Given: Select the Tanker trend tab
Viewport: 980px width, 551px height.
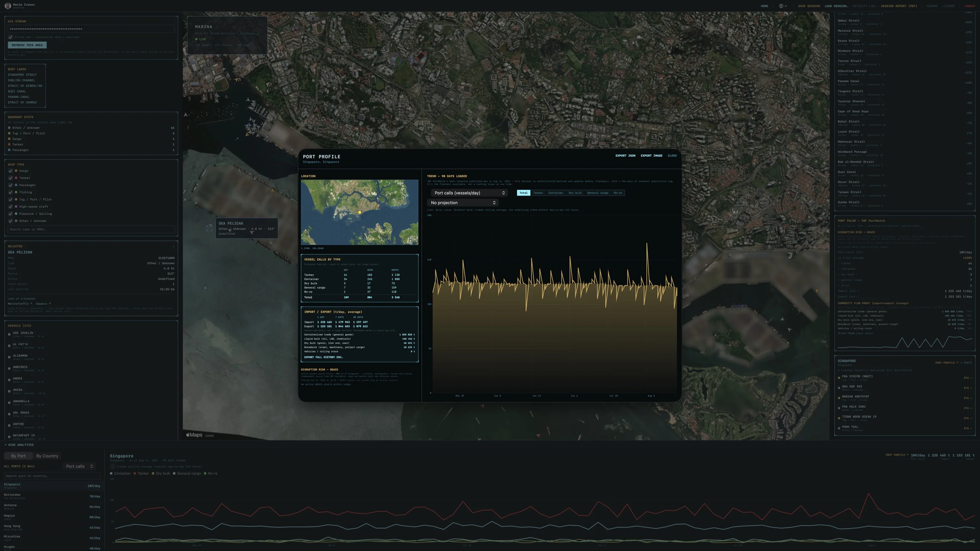Looking at the screenshot, I should tap(538, 193).
